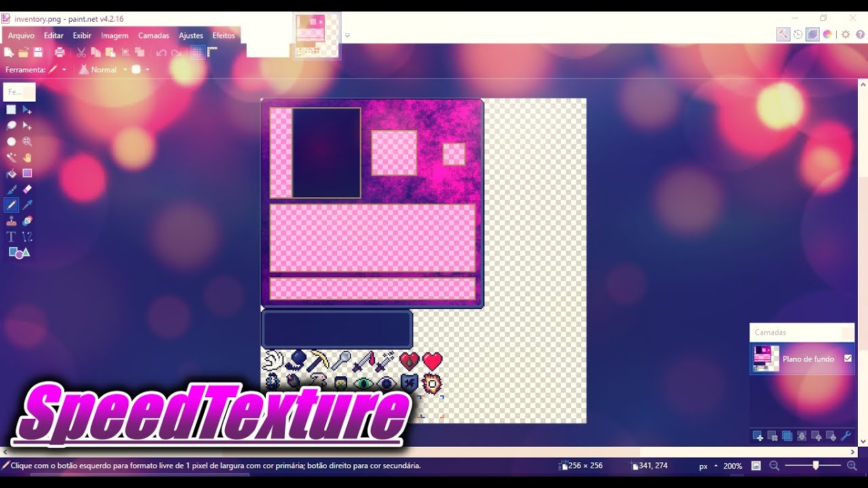Select the Color Picker eyedropper tool

[27, 205]
